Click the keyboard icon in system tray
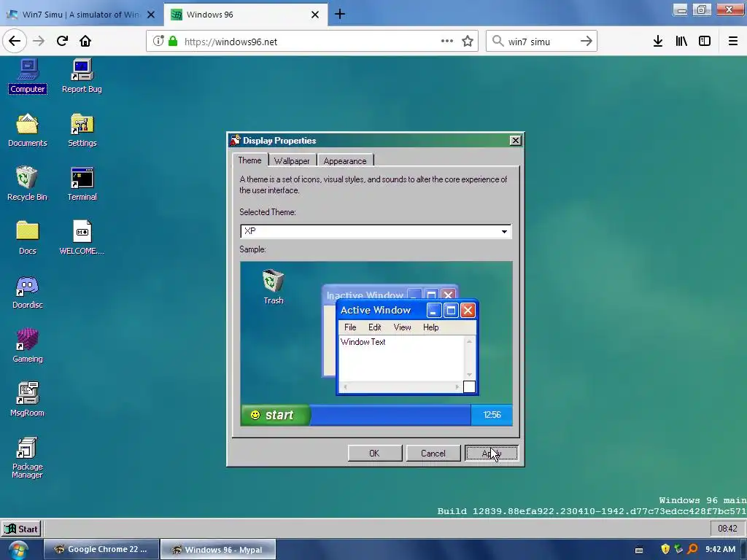747x560 pixels. [x=639, y=550]
